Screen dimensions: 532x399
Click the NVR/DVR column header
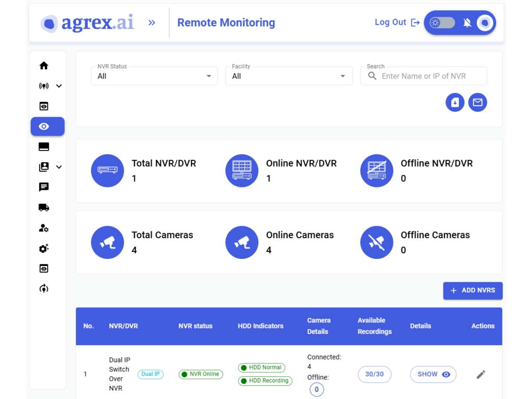coord(123,326)
